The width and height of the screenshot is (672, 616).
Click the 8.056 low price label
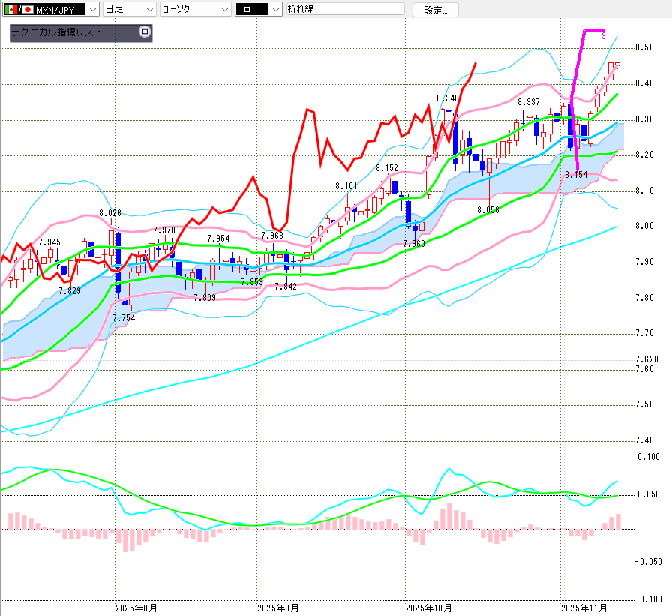tap(487, 210)
